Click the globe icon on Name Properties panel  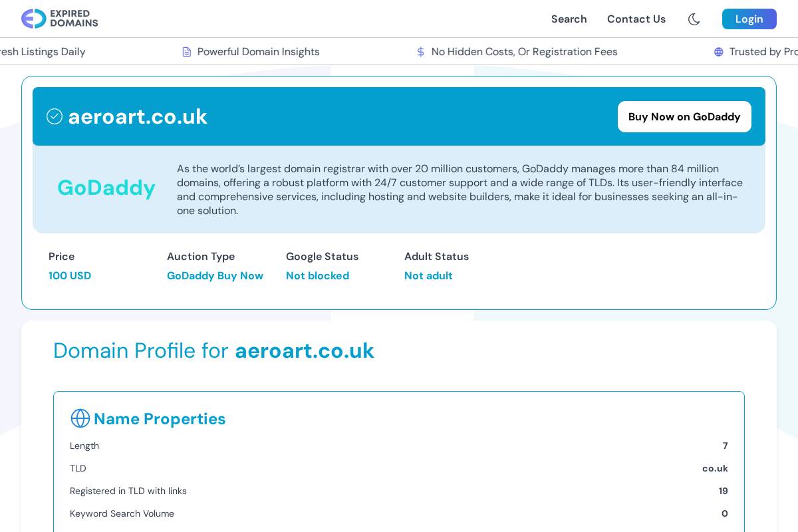click(x=80, y=418)
